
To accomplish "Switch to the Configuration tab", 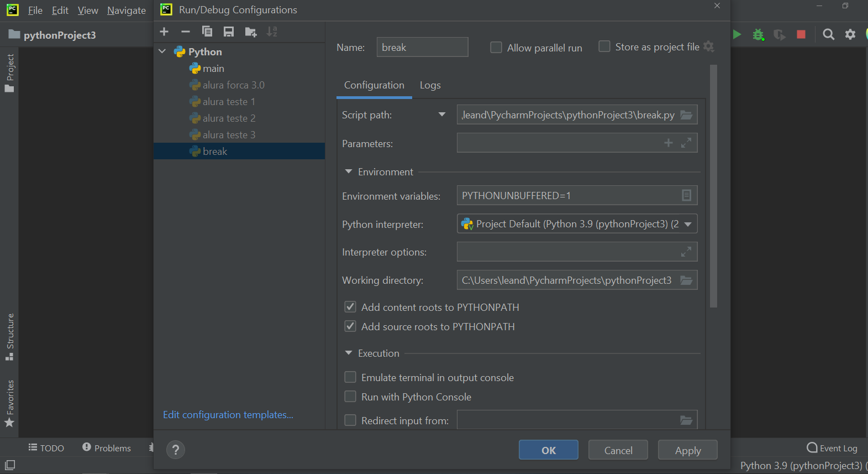I will click(374, 85).
